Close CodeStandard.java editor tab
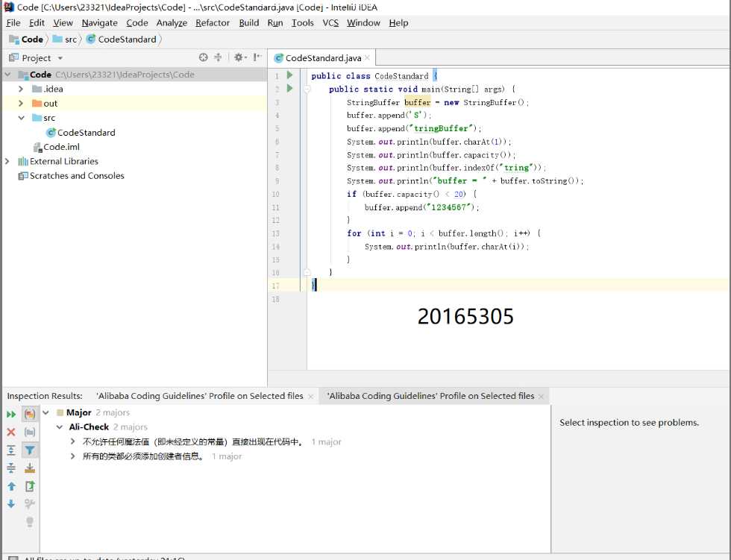Image resolution: width=731 pixels, height=560 pixels. 367,57
